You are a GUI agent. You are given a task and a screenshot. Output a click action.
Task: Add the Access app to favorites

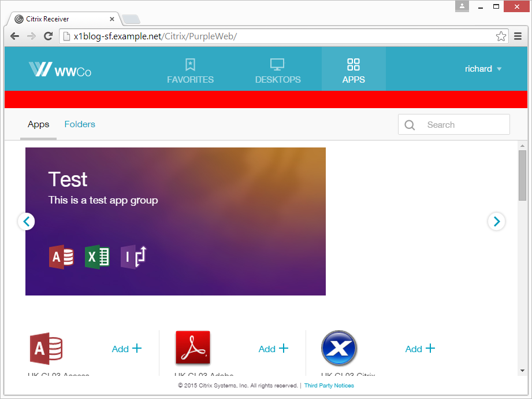(127, 349)
